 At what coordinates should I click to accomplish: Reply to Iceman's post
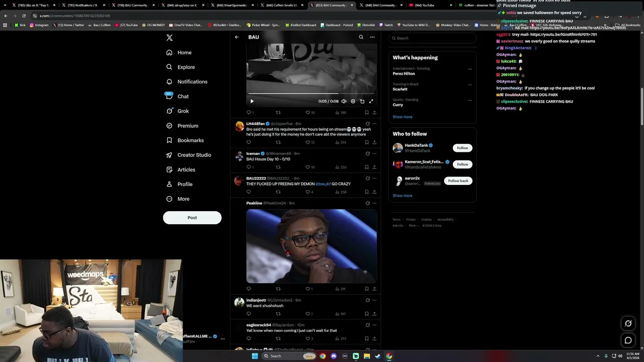coord(250,167)
